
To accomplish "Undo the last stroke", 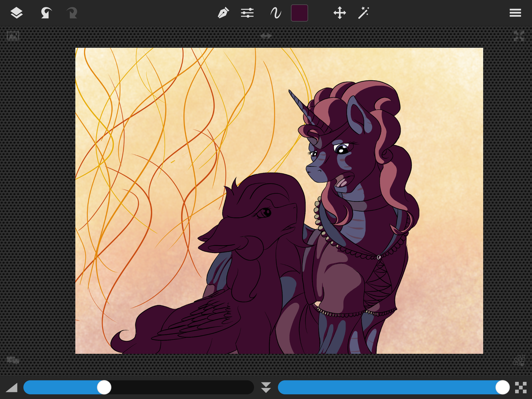I will coord(46,13).
